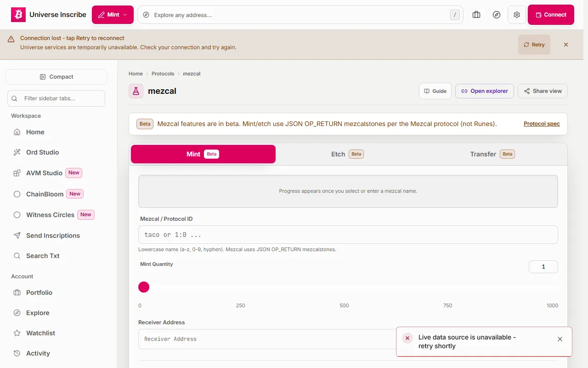
Task: Click the 'Universe services are temporarily unavailable' message
Action: pos(128,47)
